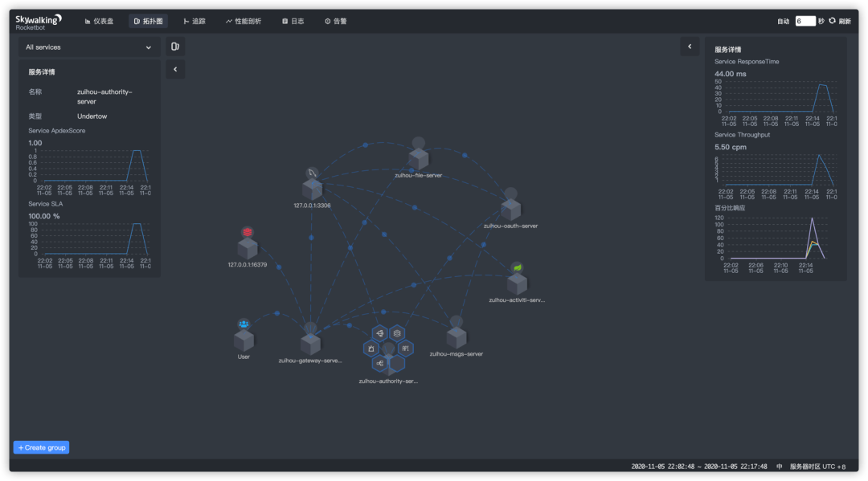This screenshot has height=481, width=868.
Task: Click the 100.00 % SLA value
Action: coord(43,216)
